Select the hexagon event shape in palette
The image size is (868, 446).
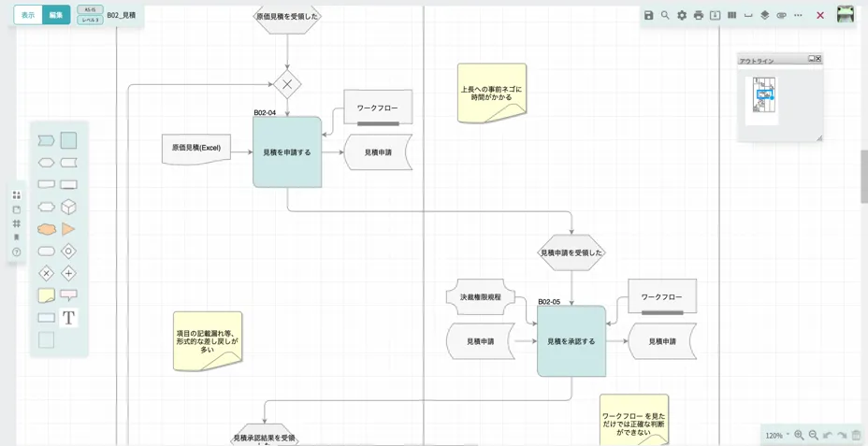pyautogui.click(x=47, y=163)
